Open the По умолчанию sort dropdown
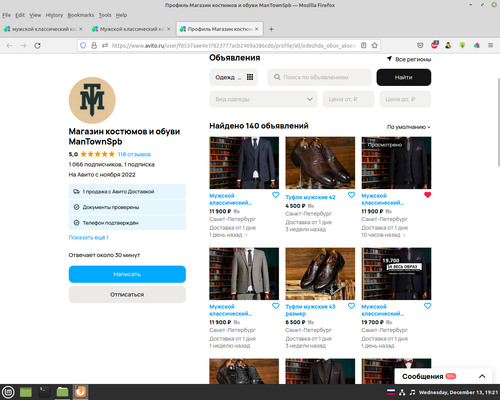Screen dimensions: 500x400 408,127
